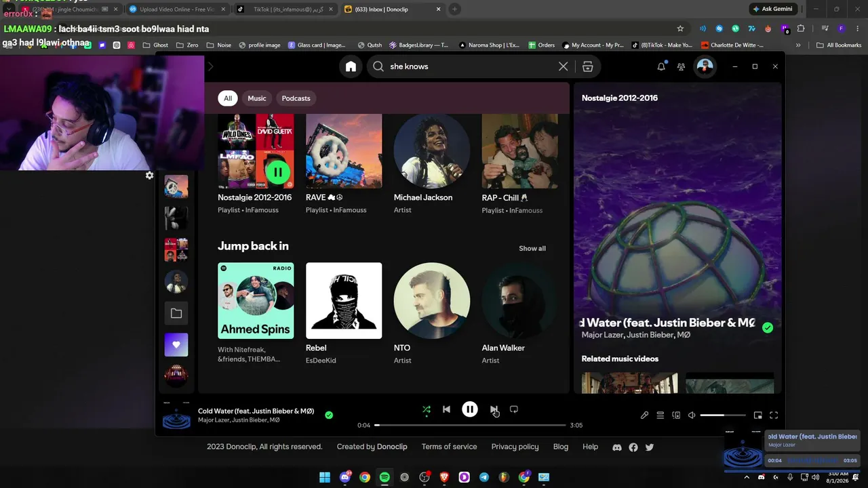Open Spotify notifications bell
This screenshot has width=868, height=488.
pyautogui.click(x=661, y=66)
